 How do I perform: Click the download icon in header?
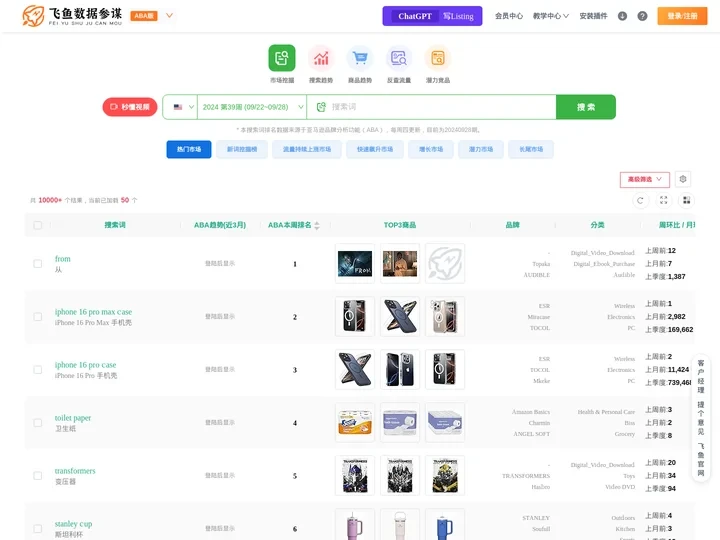point(622,16)
